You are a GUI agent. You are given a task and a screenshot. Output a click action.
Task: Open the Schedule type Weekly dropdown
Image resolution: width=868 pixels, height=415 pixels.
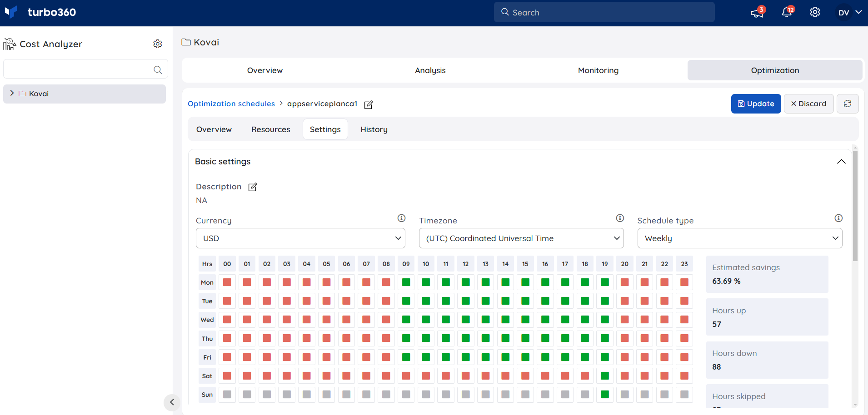740,238
